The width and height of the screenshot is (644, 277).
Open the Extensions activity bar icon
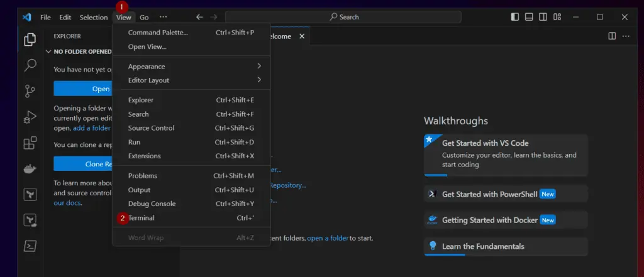pos(30,143)
